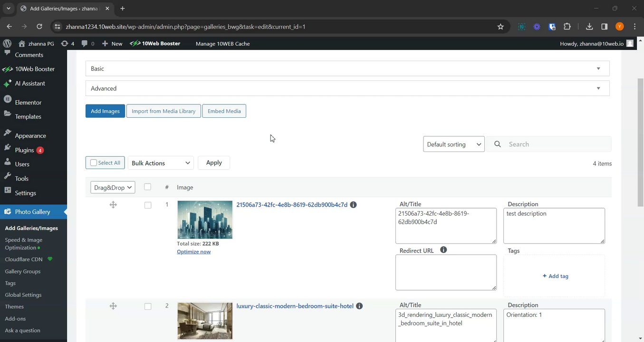
Task: Open Global Settings in the sidebar
Action: (23, 294)
